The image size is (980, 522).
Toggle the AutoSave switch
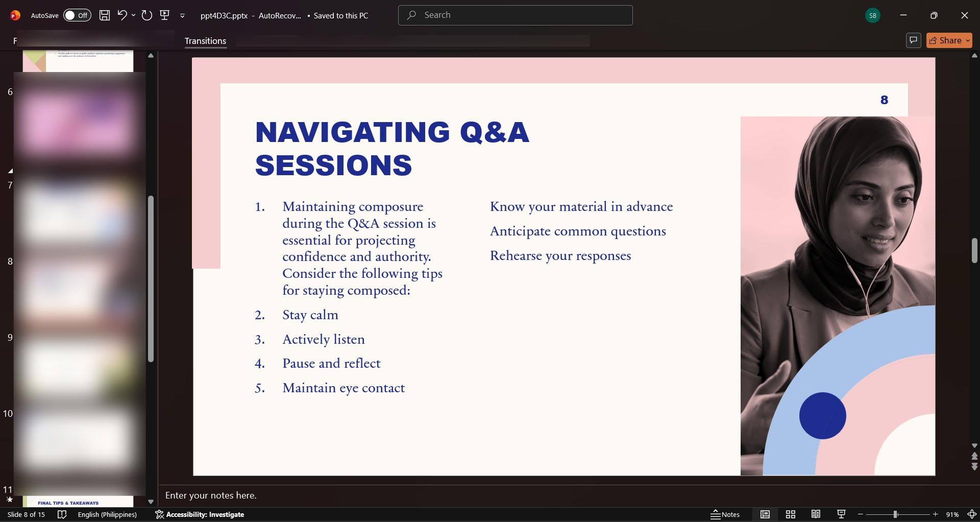[77, 15]
